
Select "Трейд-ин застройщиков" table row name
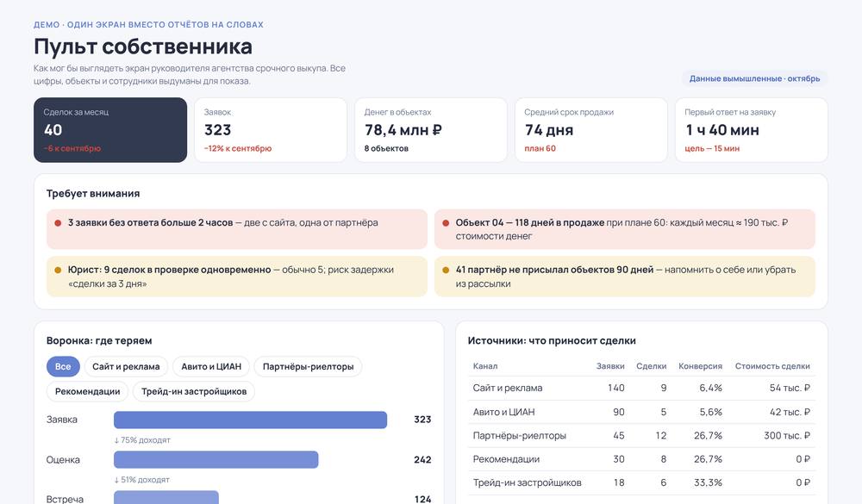pyautogui.click(x=528, y=483)
